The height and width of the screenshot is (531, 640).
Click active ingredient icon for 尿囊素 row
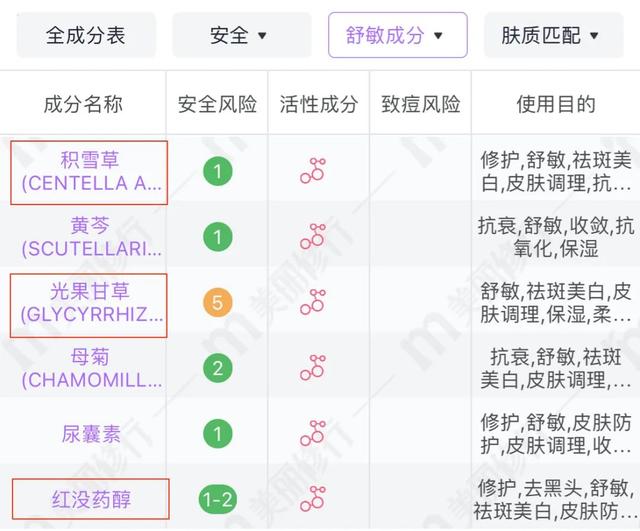(x=314, y=433)
